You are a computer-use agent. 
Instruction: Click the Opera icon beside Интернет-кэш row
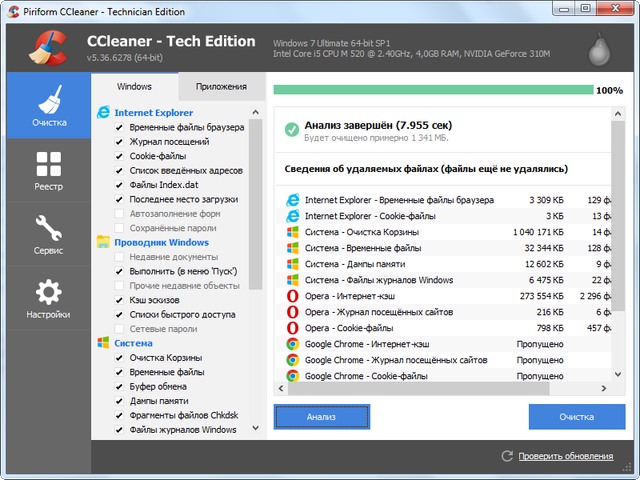(x=292, y=297)
